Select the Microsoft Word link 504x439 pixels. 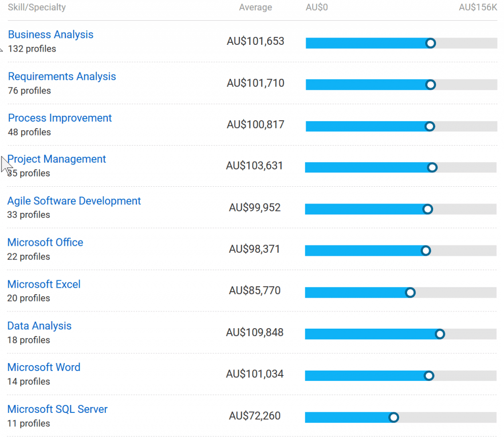point(44,367)
